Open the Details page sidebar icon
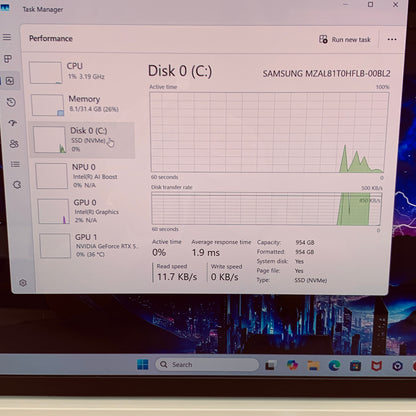The image size is (416, 416). [15, 164]
